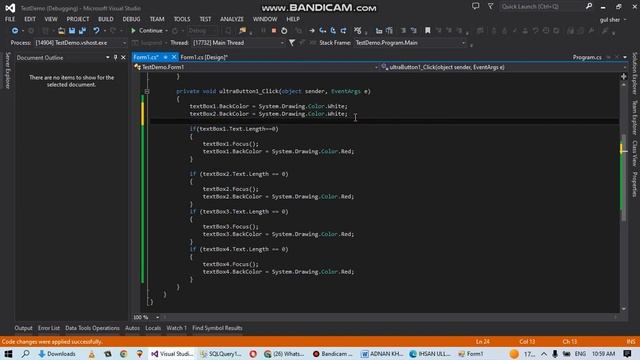Open the ANALYZE menu

tap(232, 19)
